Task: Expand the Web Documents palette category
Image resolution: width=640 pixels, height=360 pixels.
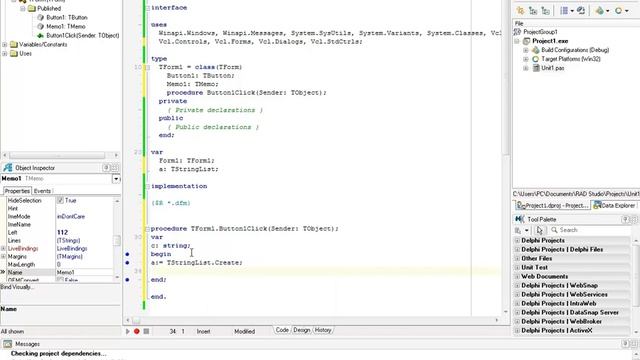Action: pyautogui.click(x=517, y=276)
